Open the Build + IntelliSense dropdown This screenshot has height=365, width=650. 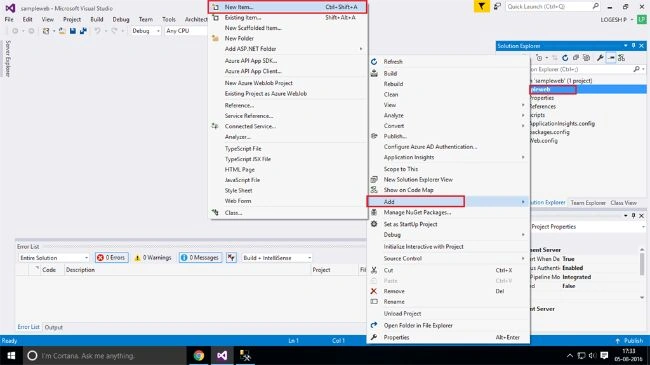[x=276, y=258]
